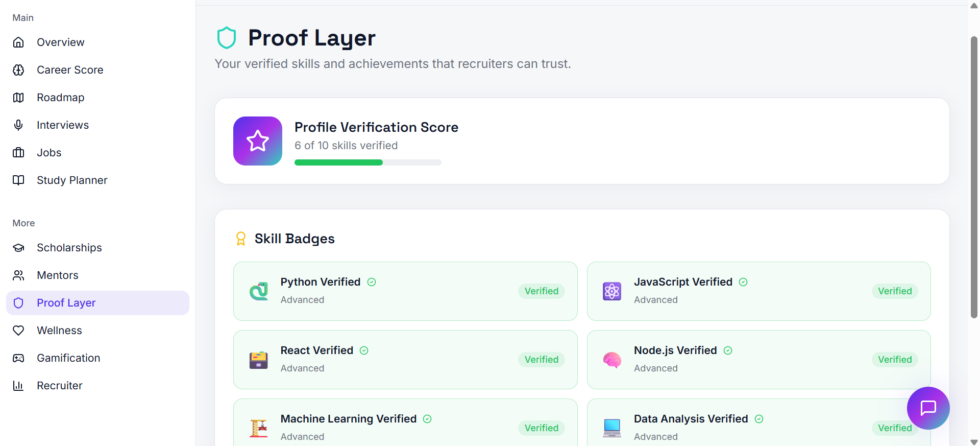980x446 pixels.
Task: Click the Proof Layer shield sidebar icon
Action: [18, 303]
